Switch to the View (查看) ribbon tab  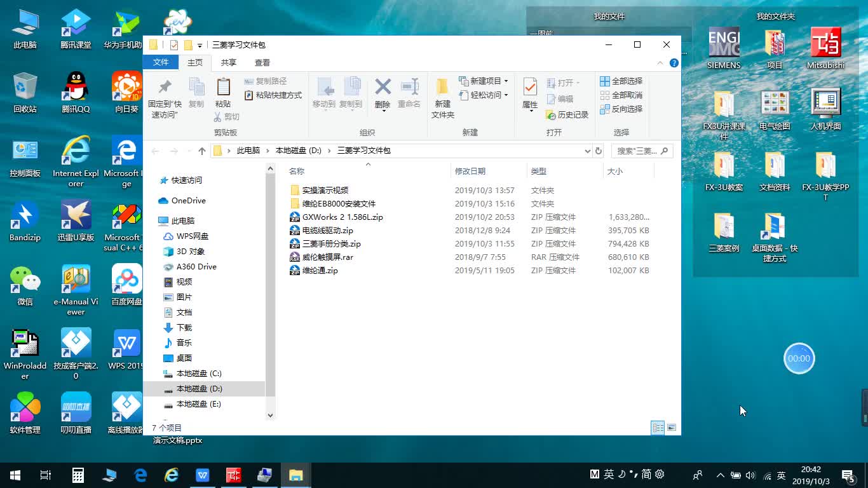coord(262,62)
